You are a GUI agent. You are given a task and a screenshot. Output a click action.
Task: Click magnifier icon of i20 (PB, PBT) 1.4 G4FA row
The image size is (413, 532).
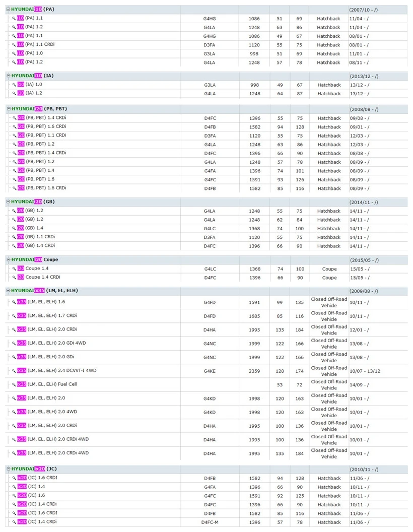[15, 171]
